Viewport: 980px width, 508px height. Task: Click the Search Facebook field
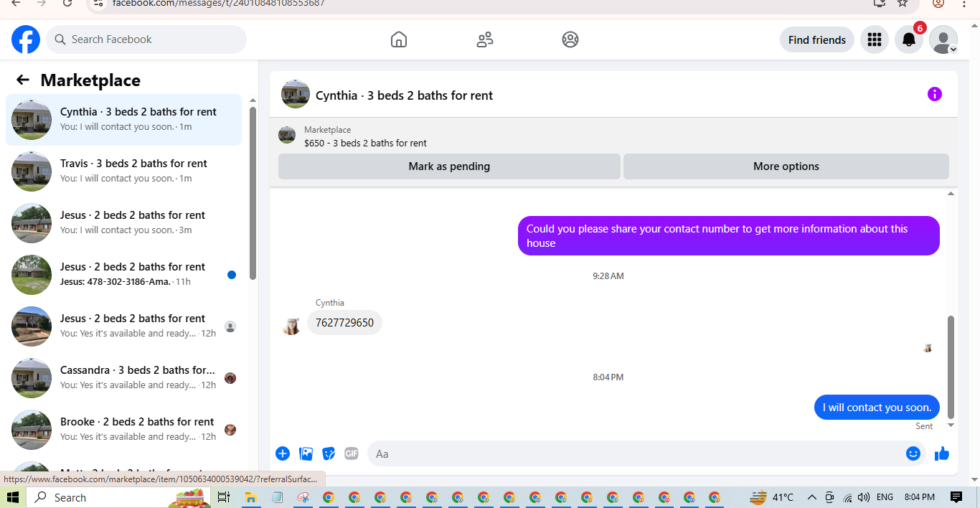[146, 39]
